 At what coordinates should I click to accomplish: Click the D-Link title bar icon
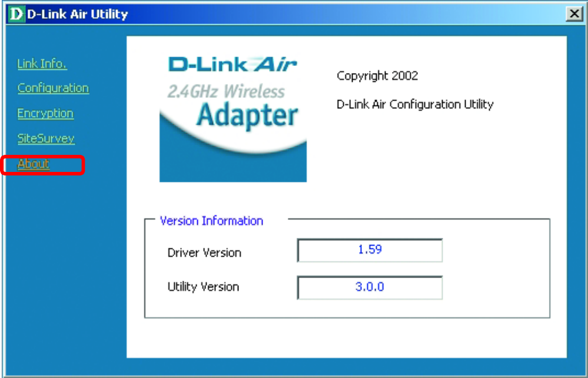click(16, 14)
